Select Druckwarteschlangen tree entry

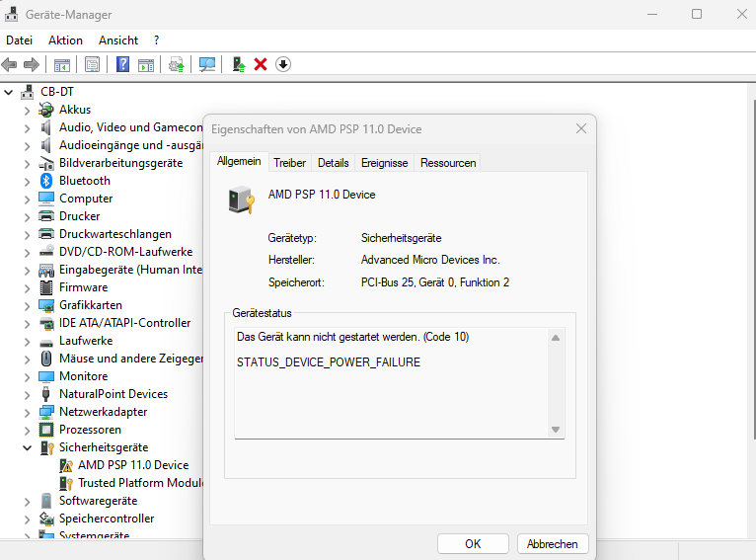[115, 234]
